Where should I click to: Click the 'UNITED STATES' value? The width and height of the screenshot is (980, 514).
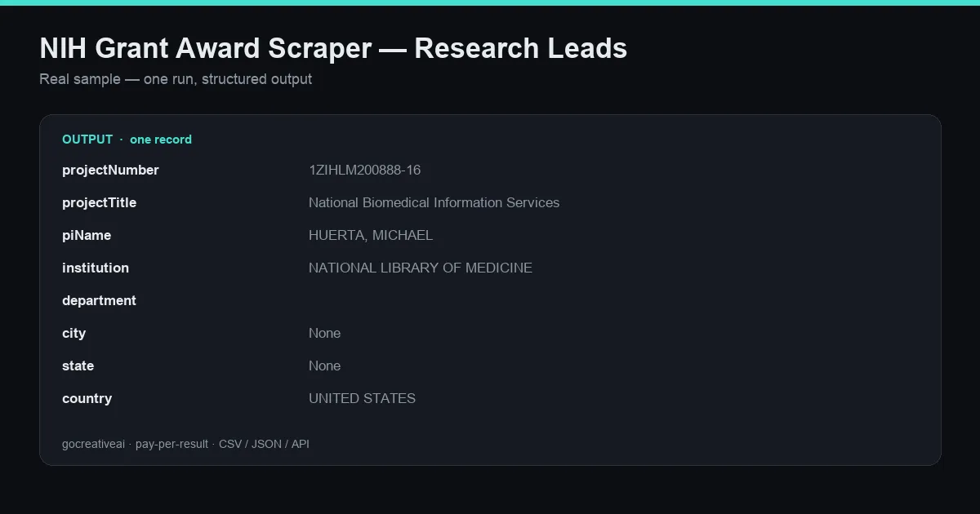(362, 399)
